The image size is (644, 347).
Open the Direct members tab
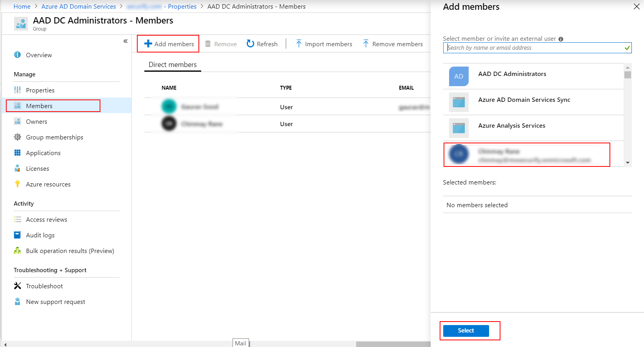click(x=173, y=65)
